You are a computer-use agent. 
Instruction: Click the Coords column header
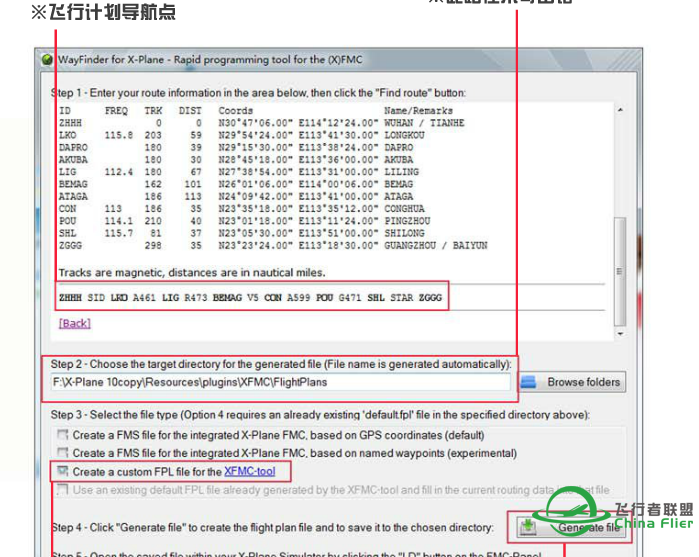click(x=235, y=111)
